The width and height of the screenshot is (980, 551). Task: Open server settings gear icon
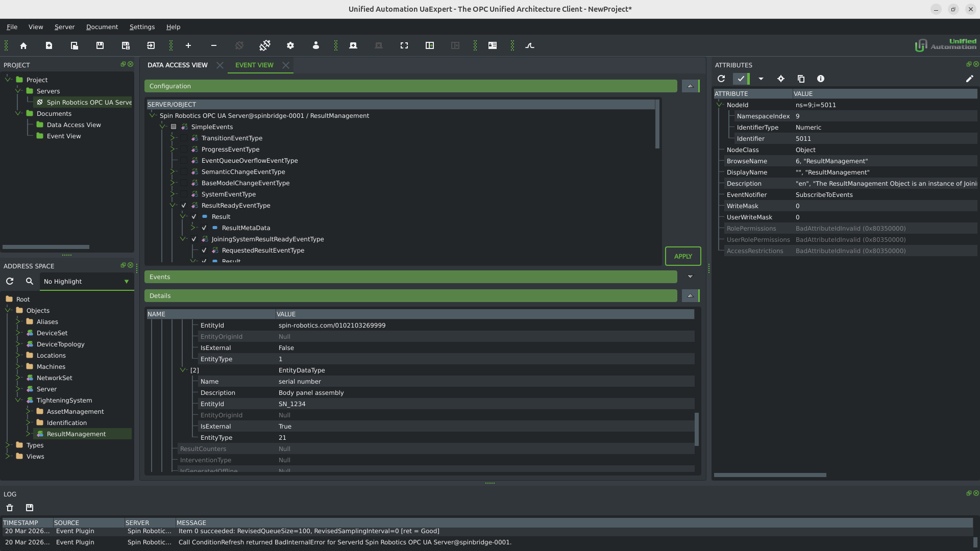point(290,46)
